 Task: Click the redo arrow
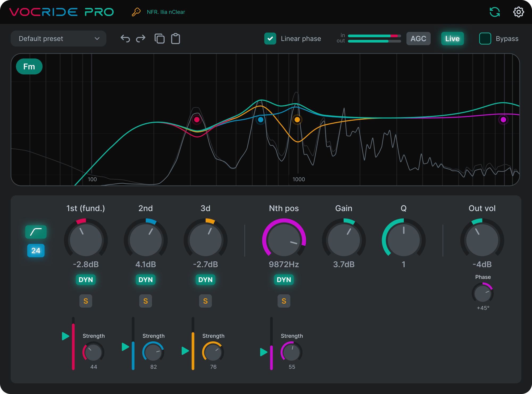[x=141, y=39]
